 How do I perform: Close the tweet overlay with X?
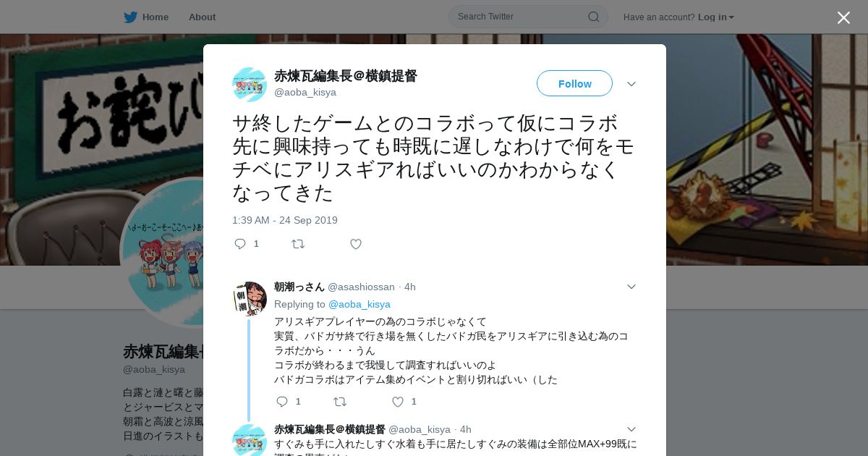coord(843,17)
